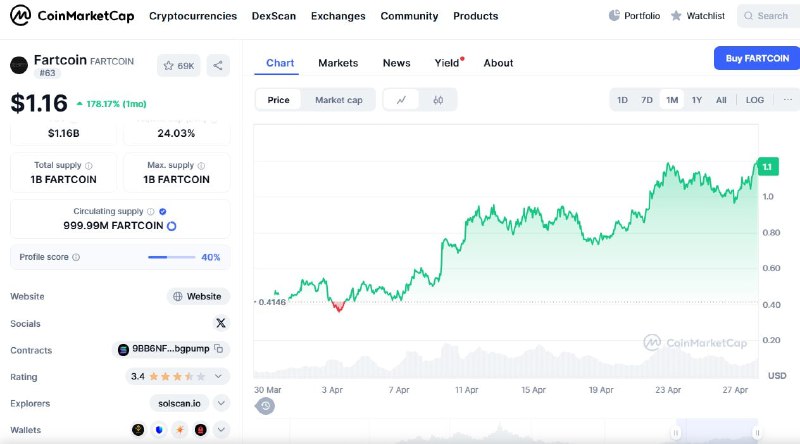
Task: Select the candlestick chart icon
Action: 438,100
